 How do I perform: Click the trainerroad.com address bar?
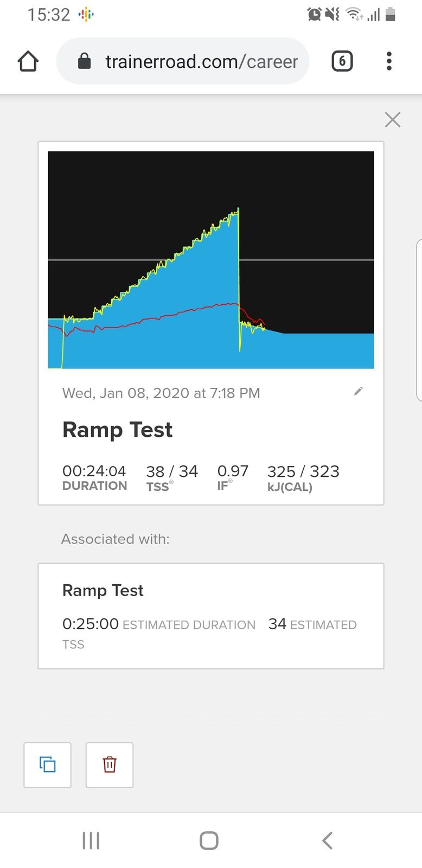tap(201, 61)
